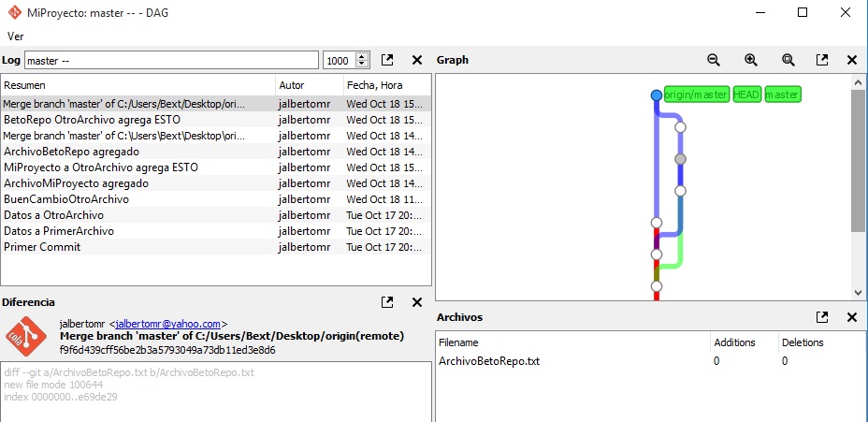
Task: Click the origin/master branch label
Action: (x=697, y=95)
